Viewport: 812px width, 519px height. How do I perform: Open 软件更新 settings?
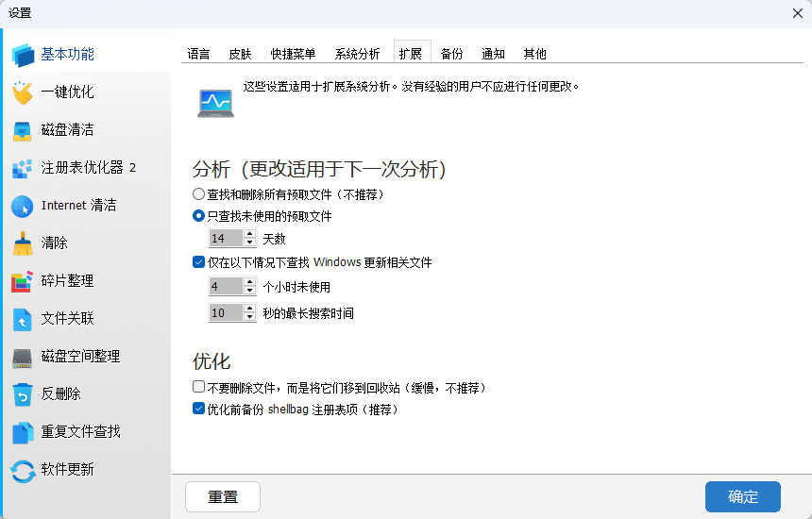coord(67,469)
